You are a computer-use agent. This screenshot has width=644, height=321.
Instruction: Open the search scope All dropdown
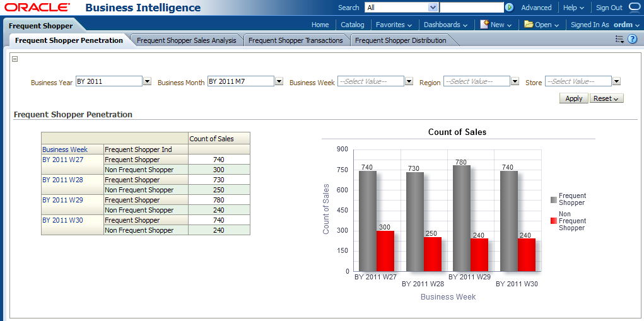pyautogui.click(x=433, y=8)
